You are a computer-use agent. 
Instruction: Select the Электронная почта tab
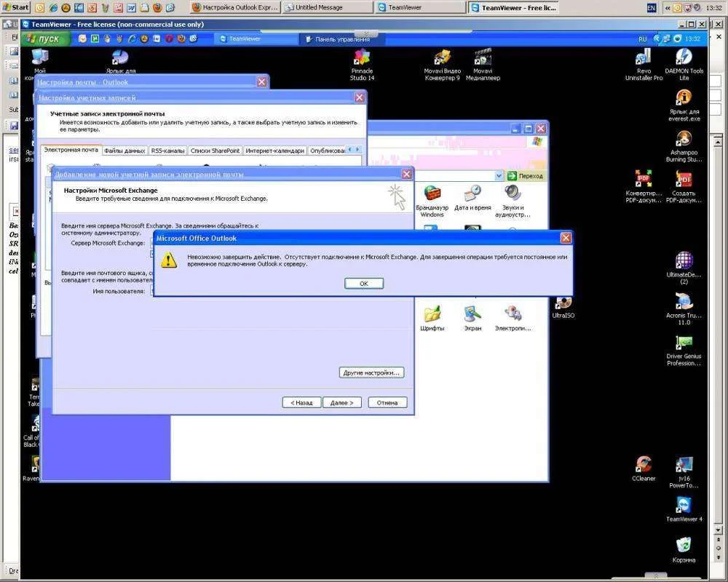pyautogui.click(x=71, y=150)
